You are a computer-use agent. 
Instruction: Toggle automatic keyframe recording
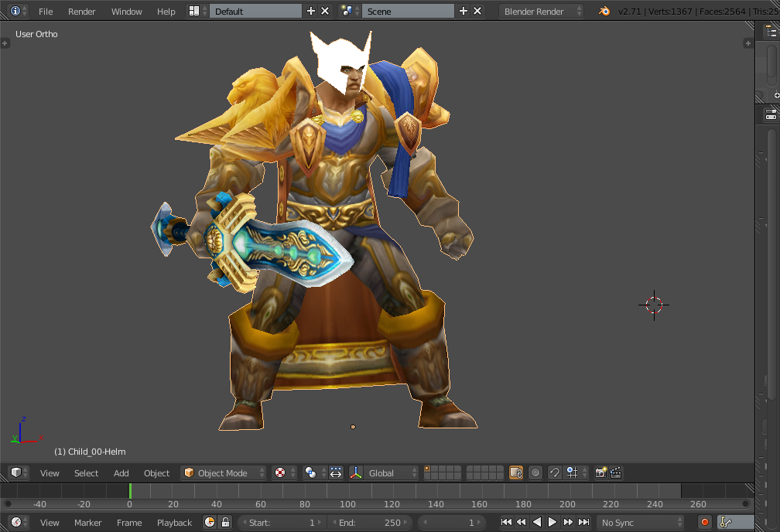tap(704, 522)
